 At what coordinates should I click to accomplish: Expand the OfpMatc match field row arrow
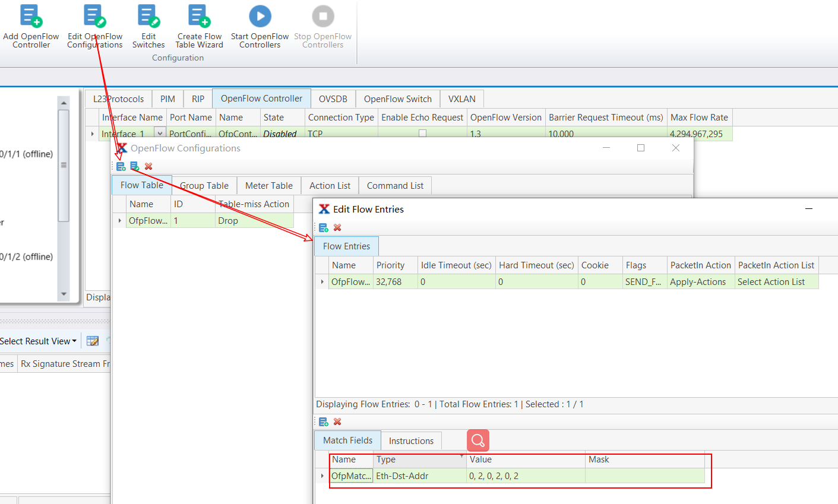point(322,476)
